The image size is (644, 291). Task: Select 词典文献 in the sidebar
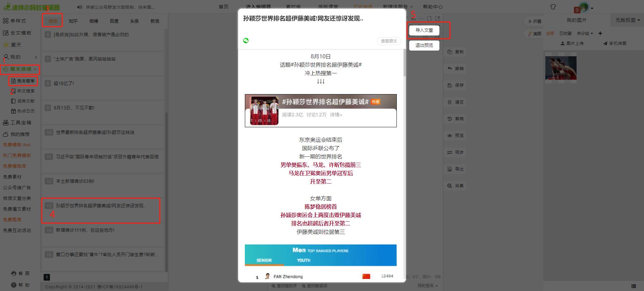(23, 101)
